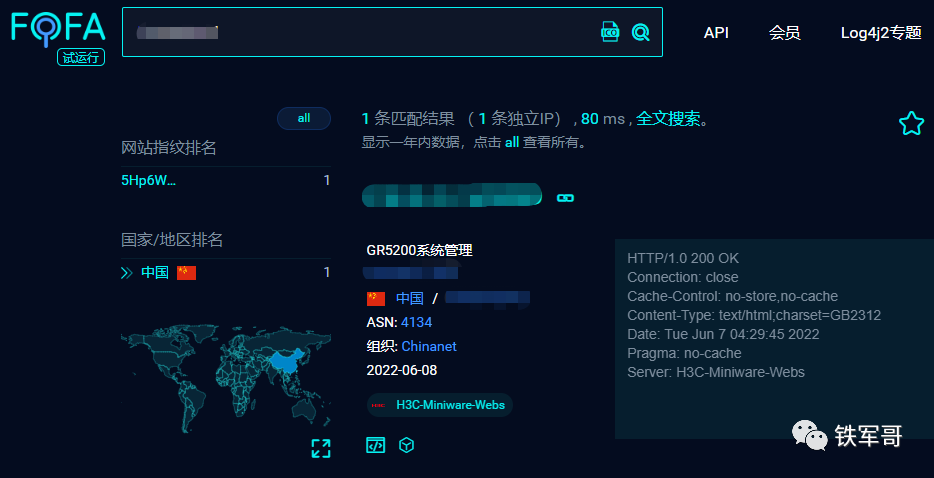This screenshot has width=934, height=478.
Task: Click the GR5200系统管理 result title
Action: click(x=419, y=250)
